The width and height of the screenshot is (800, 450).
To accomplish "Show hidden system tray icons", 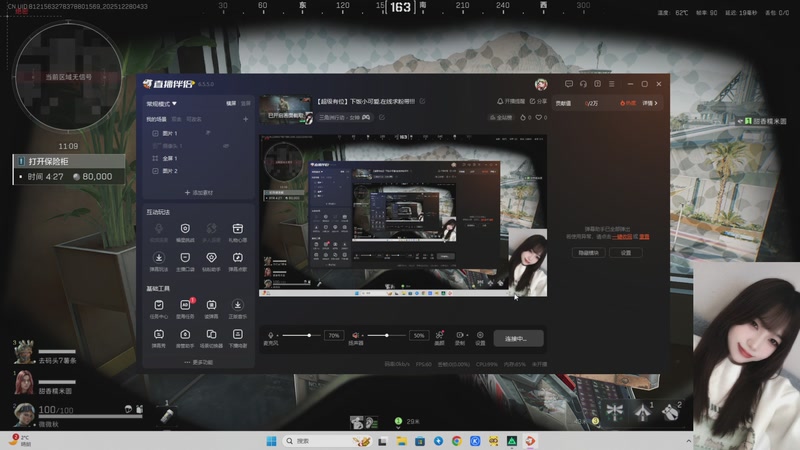I will pos(688,441).
